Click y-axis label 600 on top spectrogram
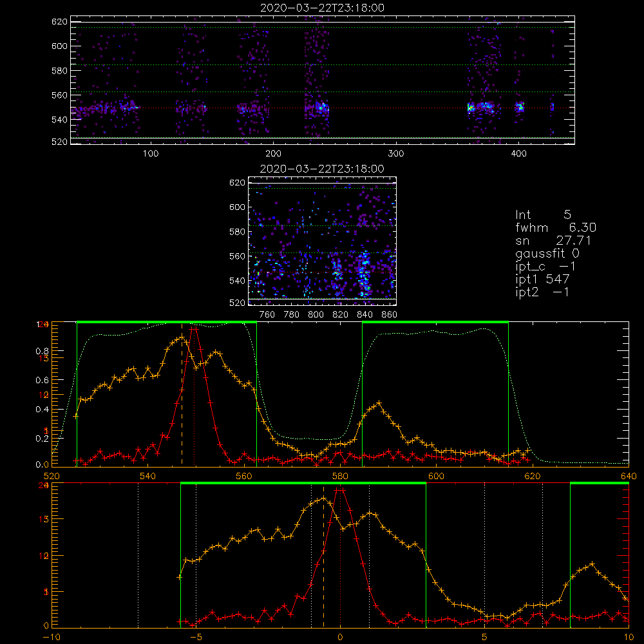The width and height of the screenshot is (644, 644). pos(59,46)
